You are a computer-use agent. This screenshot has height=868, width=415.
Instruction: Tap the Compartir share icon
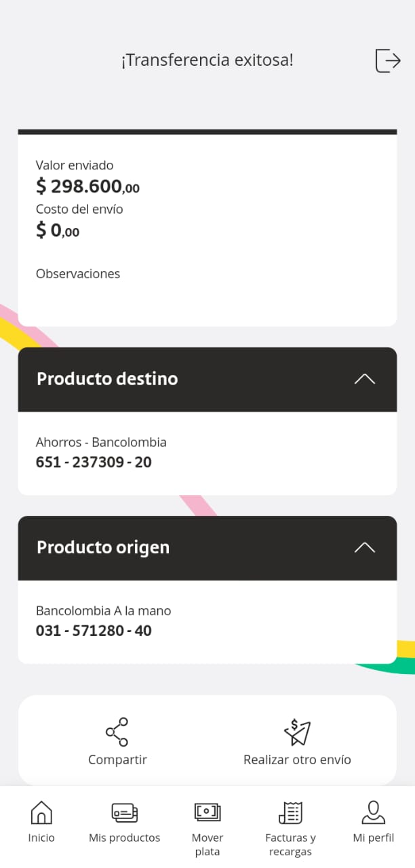(x=117, y=732)
